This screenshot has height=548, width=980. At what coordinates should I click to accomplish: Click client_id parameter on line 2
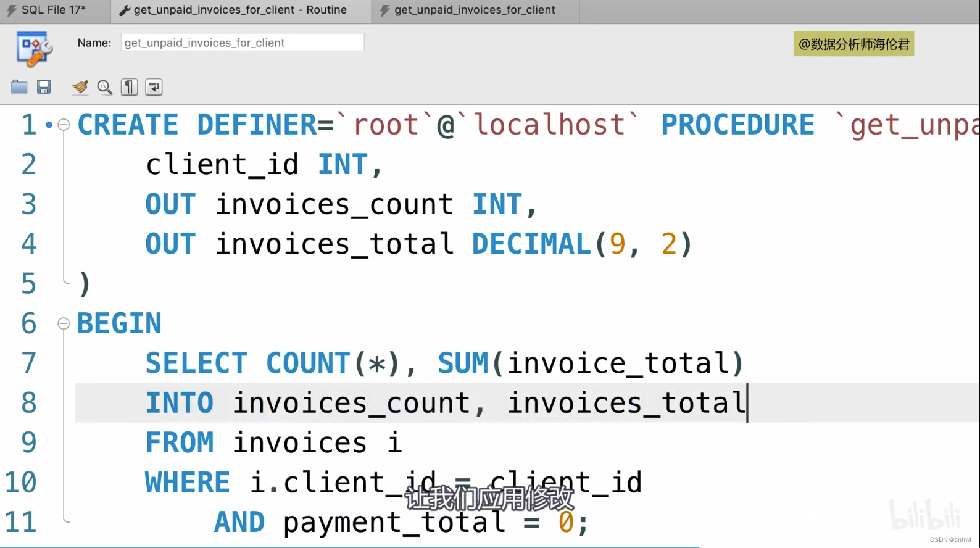click(x=222, y=165)
